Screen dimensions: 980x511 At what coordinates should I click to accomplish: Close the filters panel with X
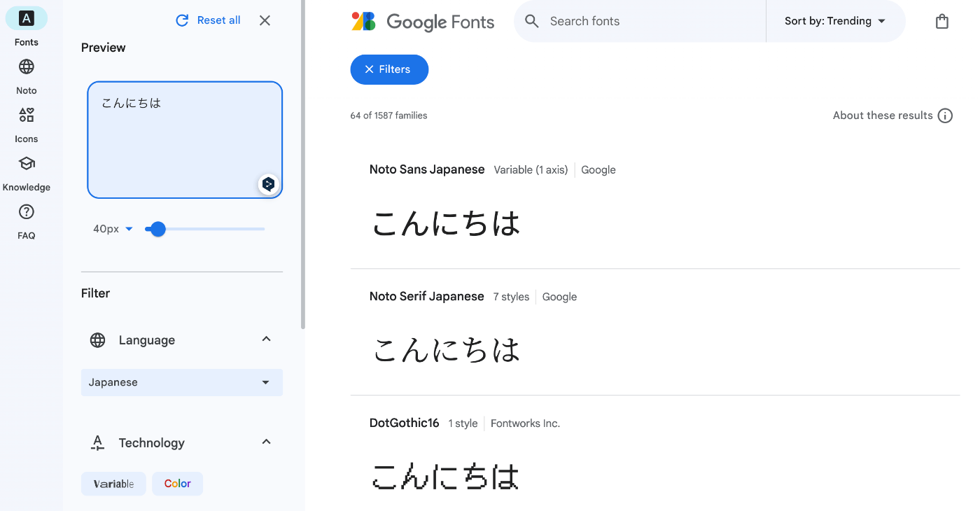coord(265,21)
